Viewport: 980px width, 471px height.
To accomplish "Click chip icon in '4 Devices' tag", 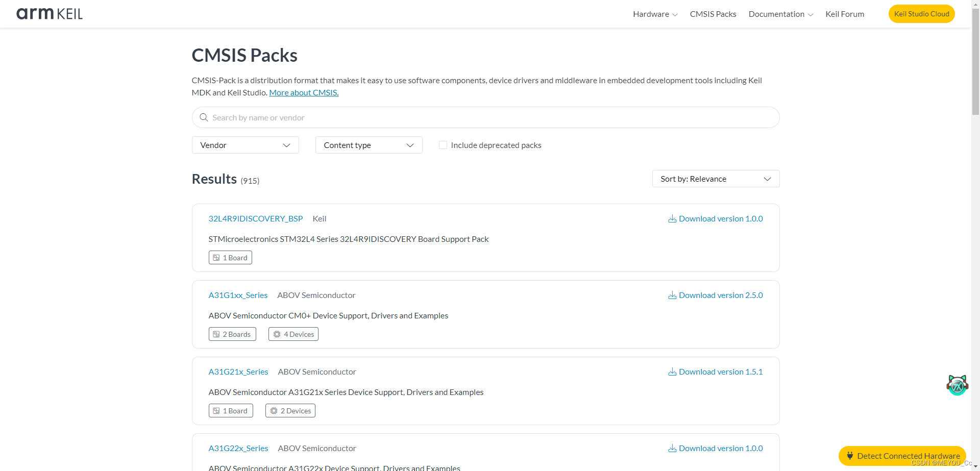I will 277,334.
